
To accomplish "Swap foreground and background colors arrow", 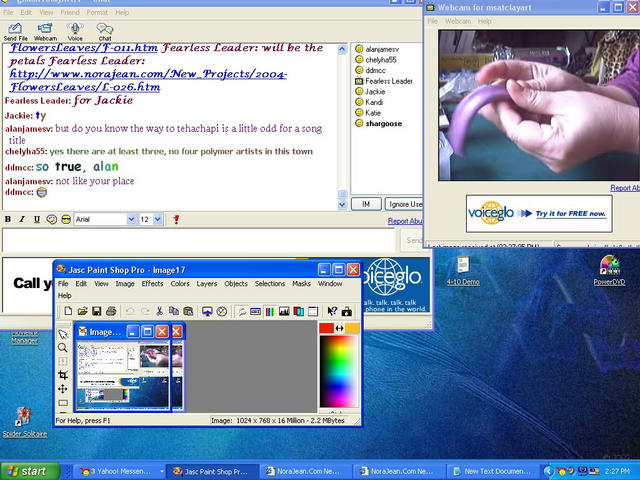I will 339,328.
